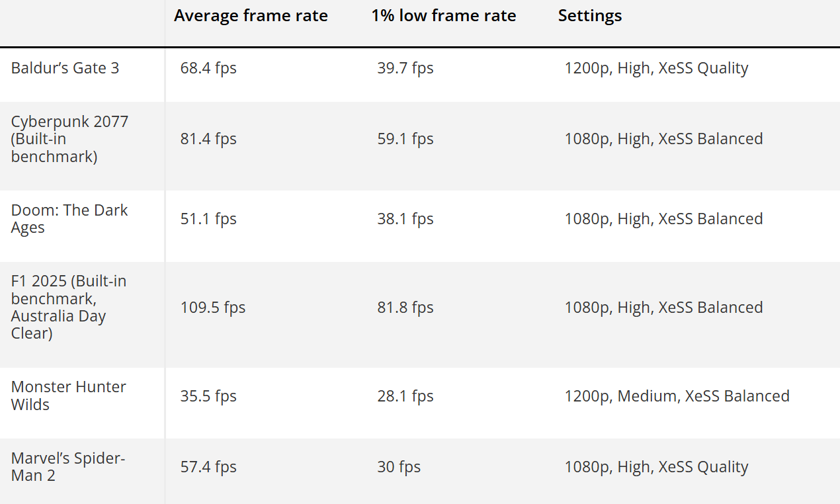Click the Settings column header
This screenshot has width=840, height=504.
point(590,16)
